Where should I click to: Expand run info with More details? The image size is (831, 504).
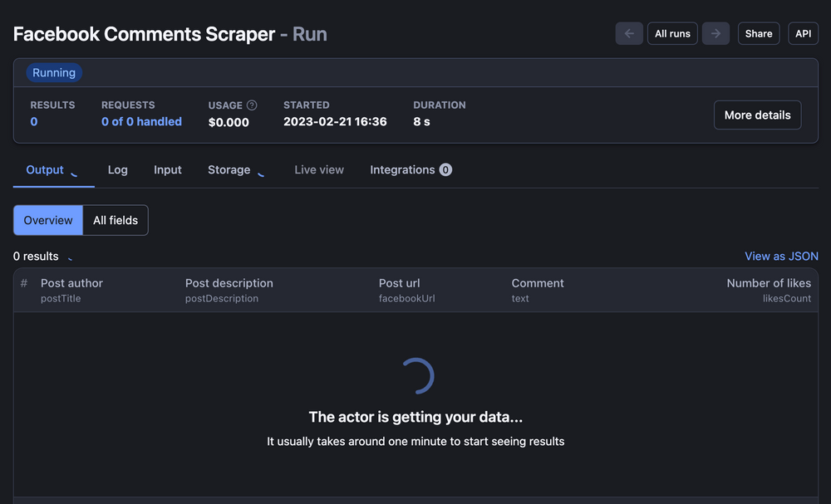757,115
